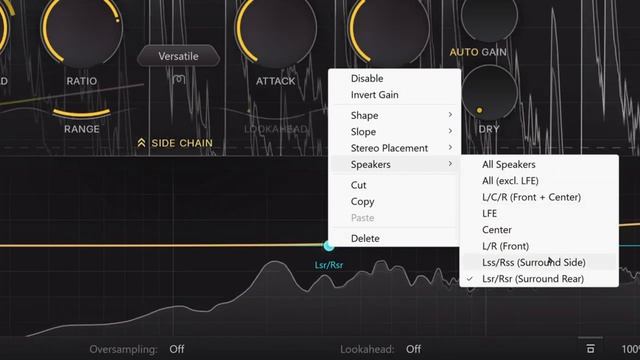
Task: Expand the Stereo Placement submenu
Action: [x=394, y=148]
